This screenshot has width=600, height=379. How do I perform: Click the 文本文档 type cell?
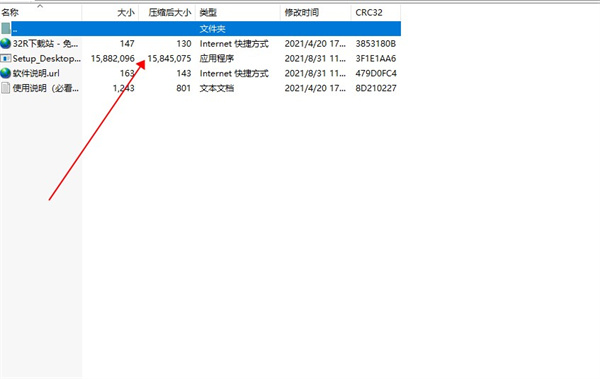coord(217,88)
